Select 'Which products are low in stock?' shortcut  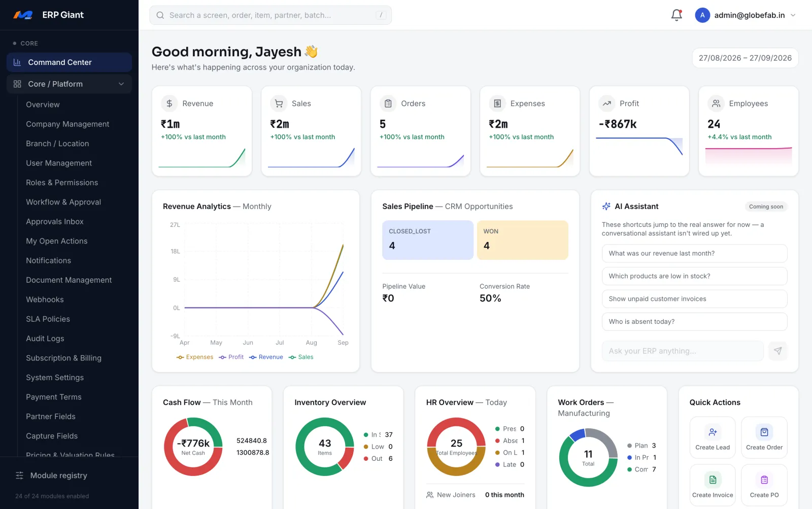694,276
